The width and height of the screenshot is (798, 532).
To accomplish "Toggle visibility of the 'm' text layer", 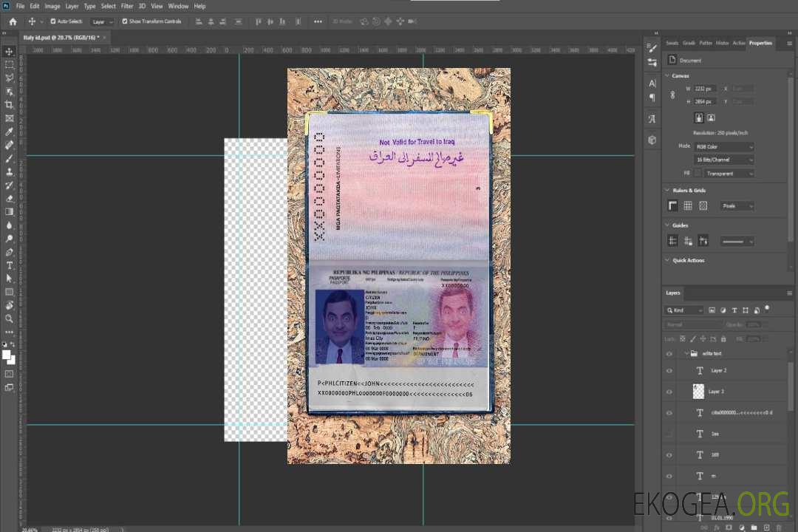I will (669, 477).
